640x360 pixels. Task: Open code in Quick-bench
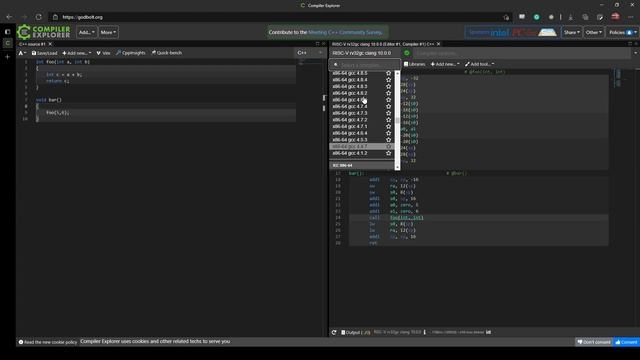pyautogui.click(x=167, y=53)
